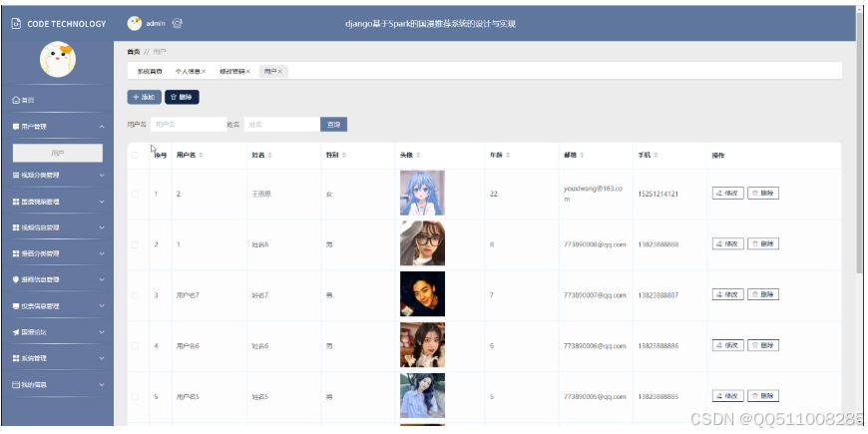868x434 pixels.
Task: Expand the 国漫视频管理 chevron
Action: click(102, 203)
